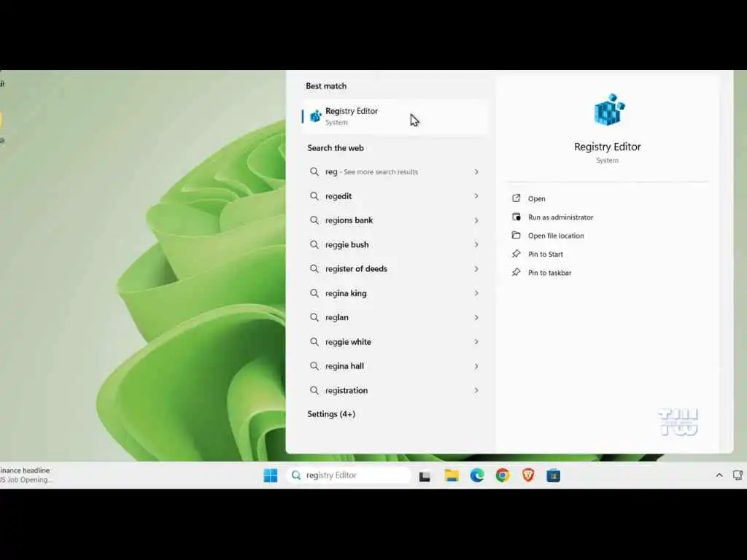Open the Settings (4+) results group

click(x=331, y=414)
